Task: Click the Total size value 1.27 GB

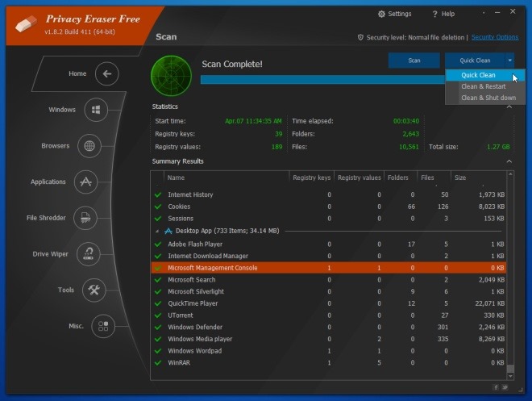Action: (498, 147)
